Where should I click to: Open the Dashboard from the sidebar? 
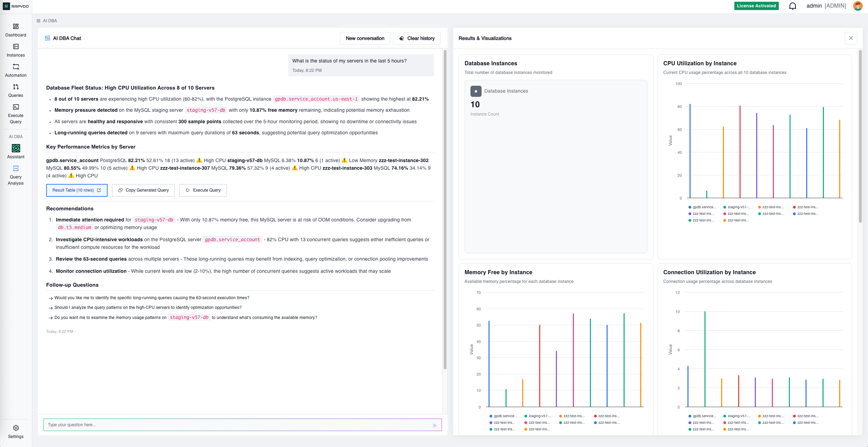point(16,29)
